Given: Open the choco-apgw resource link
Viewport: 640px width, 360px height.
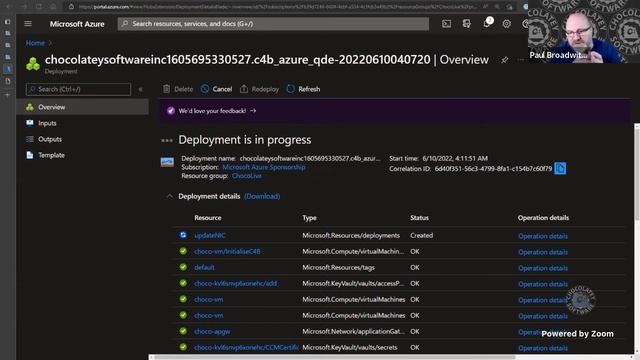Looking at the screenshot, I should 212,331.
